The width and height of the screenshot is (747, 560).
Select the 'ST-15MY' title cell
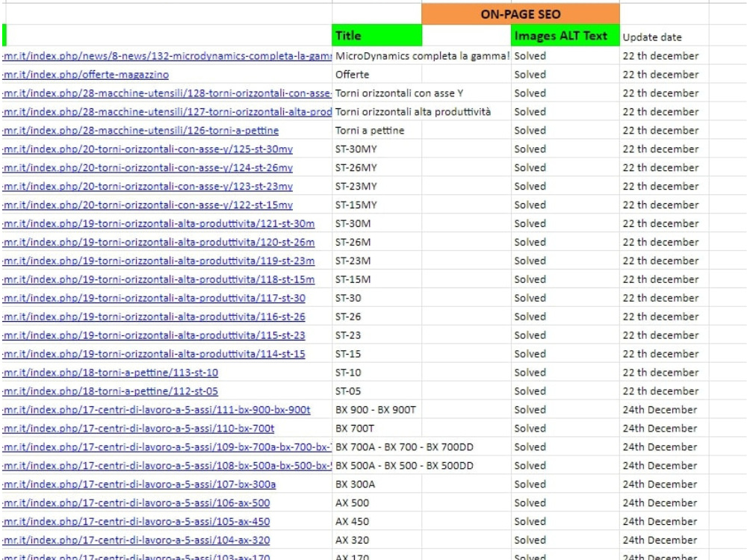tap(376, 205)
